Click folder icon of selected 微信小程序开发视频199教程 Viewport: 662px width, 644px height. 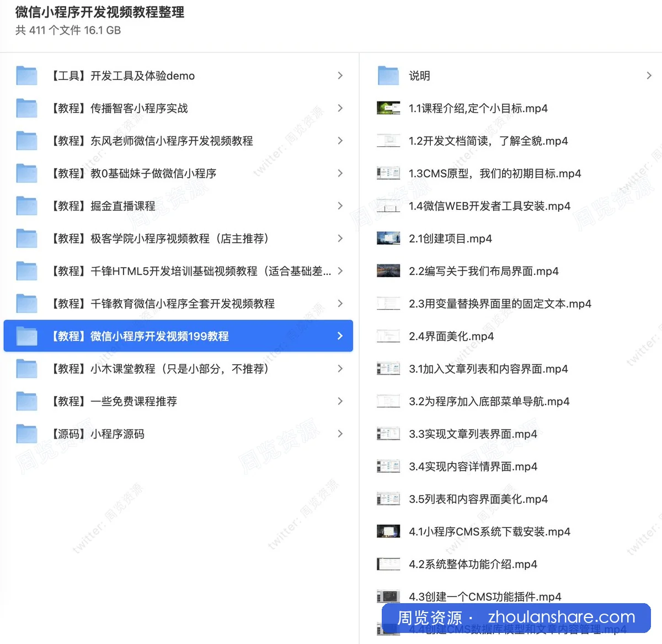[26, 336]
